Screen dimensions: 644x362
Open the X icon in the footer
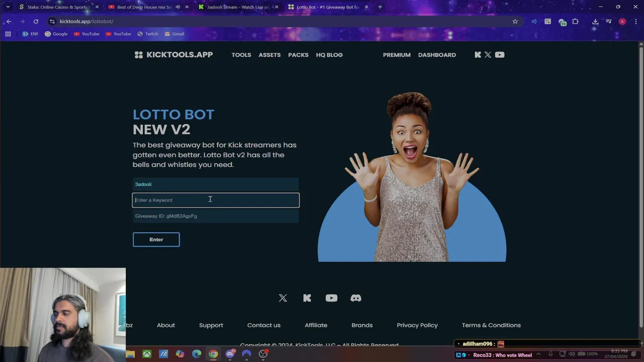(283, 298)
